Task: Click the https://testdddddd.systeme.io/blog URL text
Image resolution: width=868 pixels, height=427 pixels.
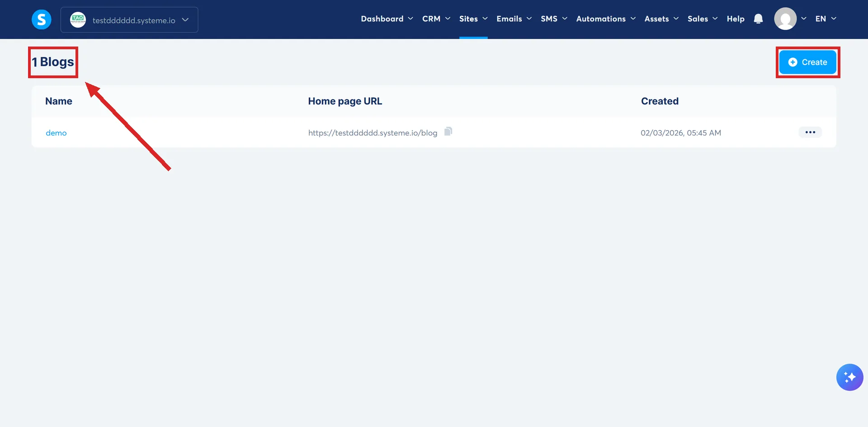Action: 373,133
